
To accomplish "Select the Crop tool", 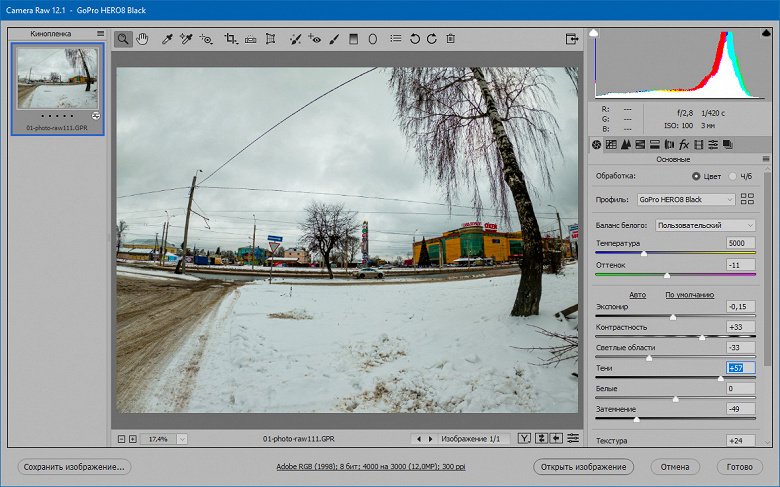I will point(231,39).
